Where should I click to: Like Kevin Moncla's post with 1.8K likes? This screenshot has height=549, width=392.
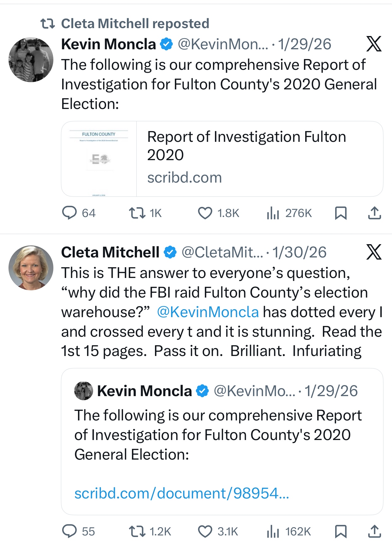pyautogui.click(x=205, y=213)
